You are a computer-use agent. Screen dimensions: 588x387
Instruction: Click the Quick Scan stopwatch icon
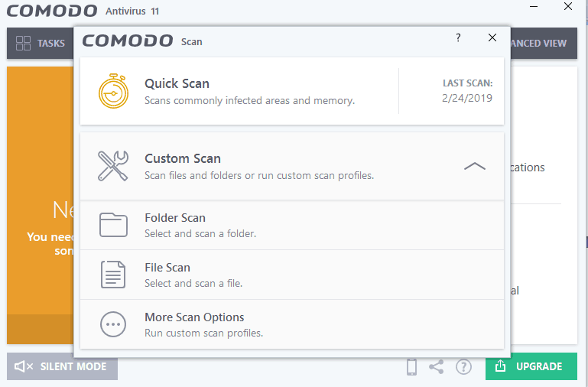[114, 91]
